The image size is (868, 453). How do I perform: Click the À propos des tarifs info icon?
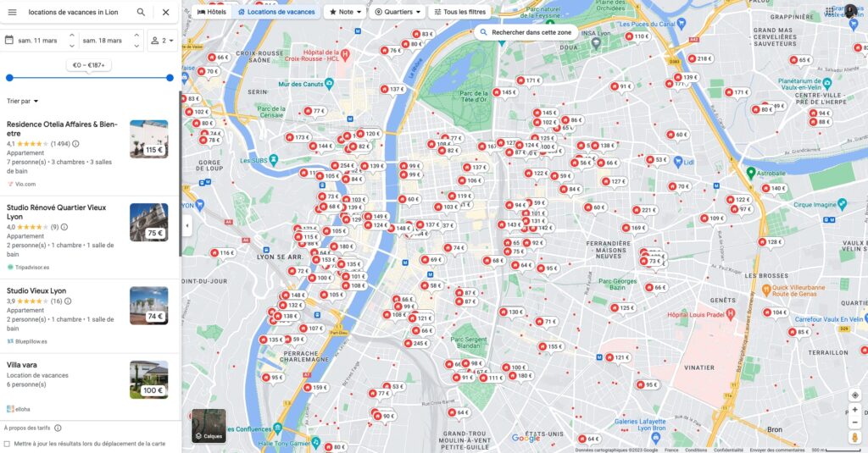58,428
